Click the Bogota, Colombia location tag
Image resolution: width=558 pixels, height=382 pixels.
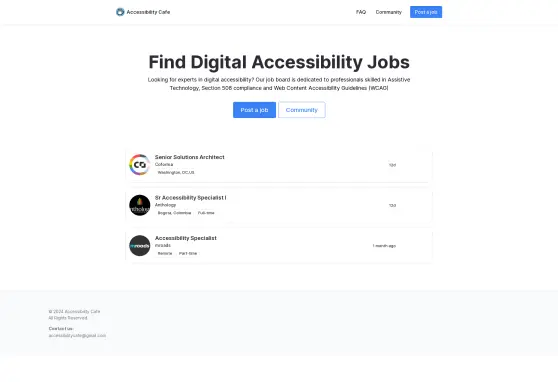tap(174, 213)
